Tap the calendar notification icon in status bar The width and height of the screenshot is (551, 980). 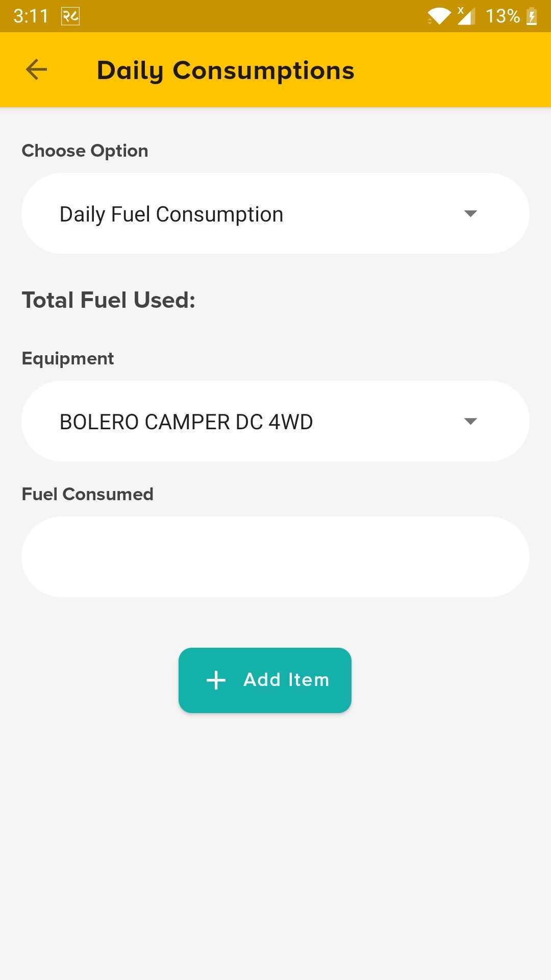(x=70, y=16)
